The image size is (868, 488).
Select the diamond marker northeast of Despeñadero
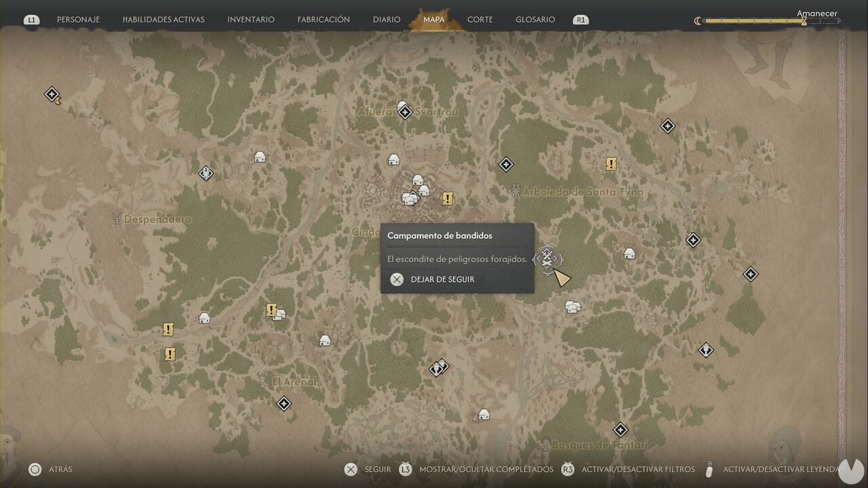click(206, 174)
